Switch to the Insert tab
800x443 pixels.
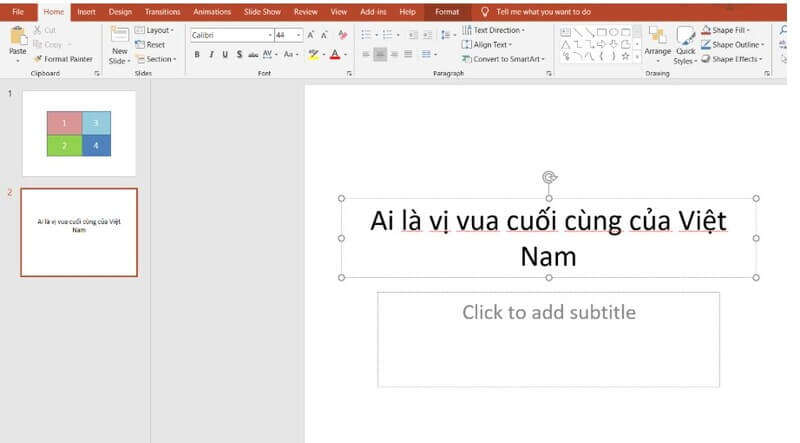[x=86, y=12]
